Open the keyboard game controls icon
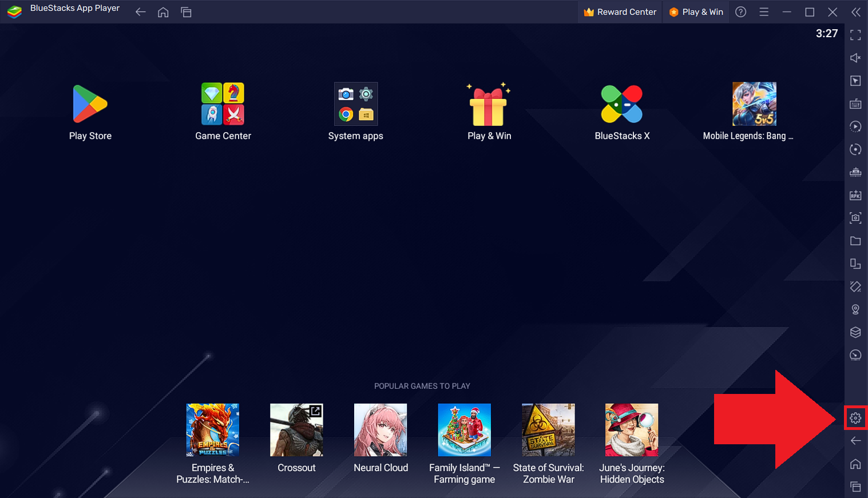 tap(855, 103)
